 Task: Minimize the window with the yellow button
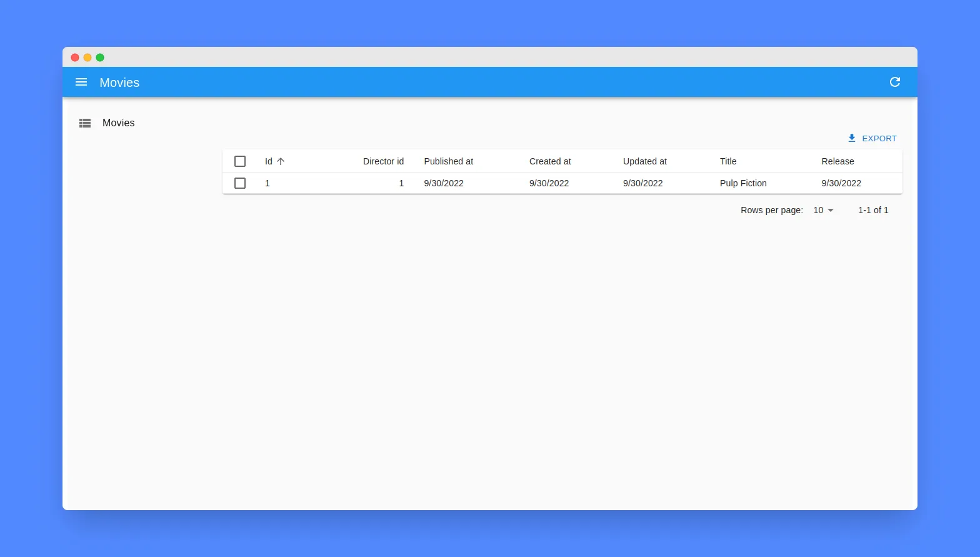(x=87, y=58)
